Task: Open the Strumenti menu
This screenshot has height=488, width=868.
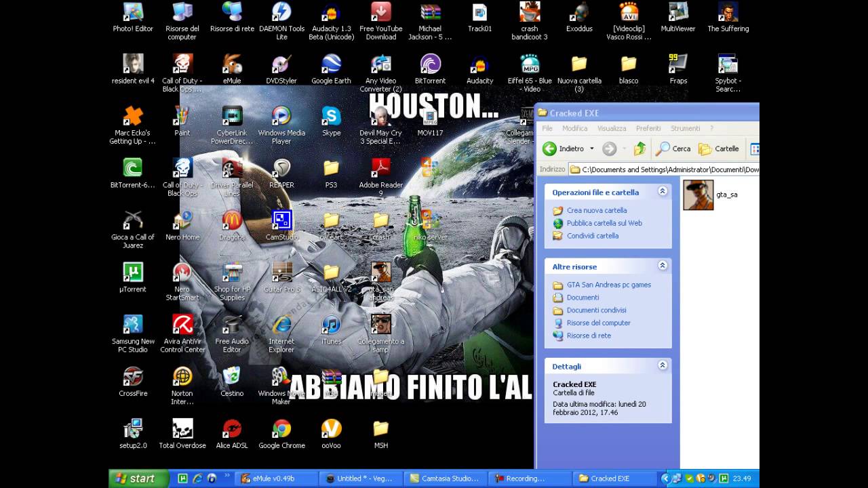Action: [x=685, y=128]
